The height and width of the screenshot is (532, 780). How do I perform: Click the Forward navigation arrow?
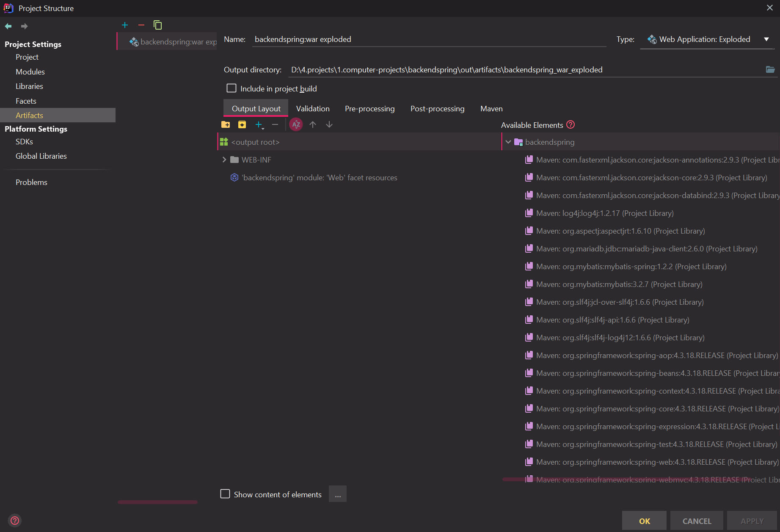pos(24,26)
